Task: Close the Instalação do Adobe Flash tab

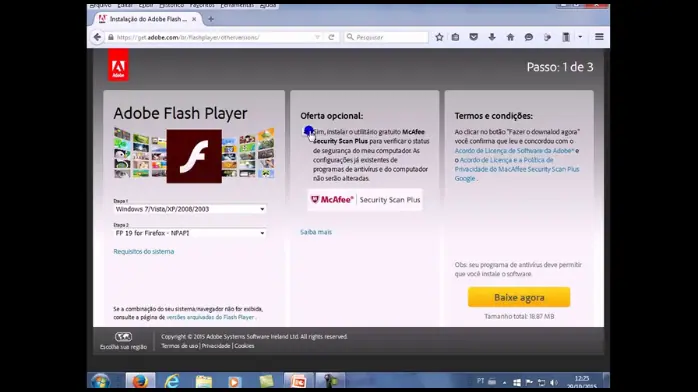Action: click(194, 19)
